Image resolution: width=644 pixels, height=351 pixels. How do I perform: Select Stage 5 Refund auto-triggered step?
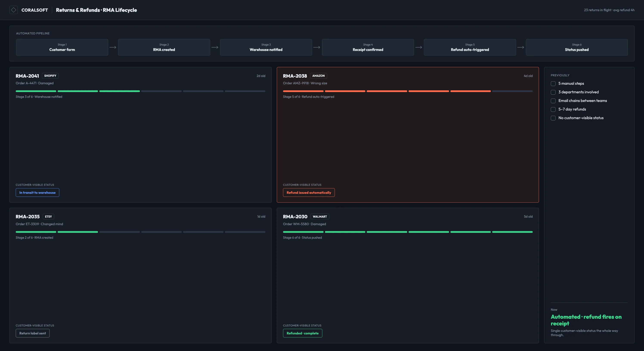470,47
